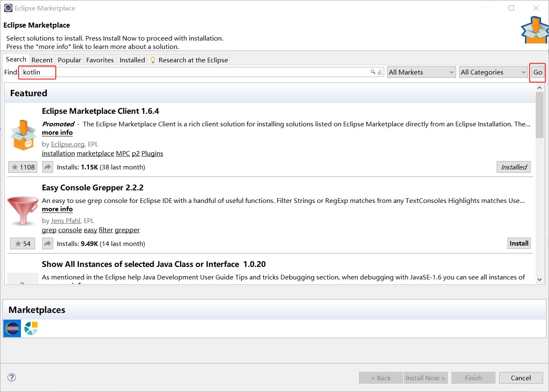The width and height of the screenshot is (549, 392).
Task: Click the MPC tag link
Action: coord(123,154)
